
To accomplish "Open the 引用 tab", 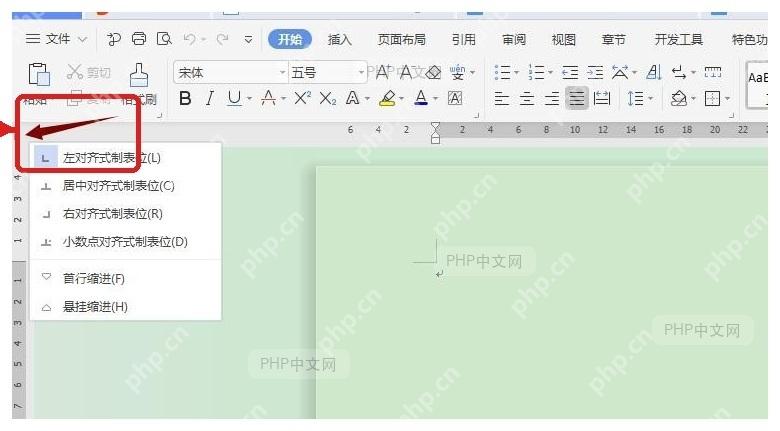I will pos(464,39).
